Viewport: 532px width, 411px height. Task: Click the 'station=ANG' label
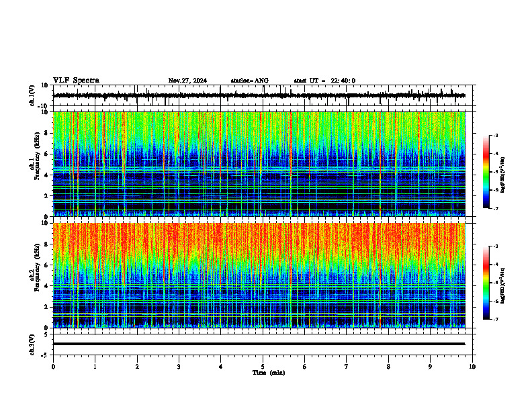pyautogui.click(x=249, y=81)
